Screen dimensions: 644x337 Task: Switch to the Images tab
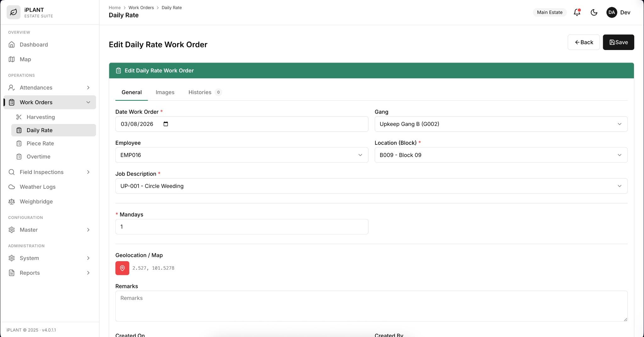(x=165, y=92)
